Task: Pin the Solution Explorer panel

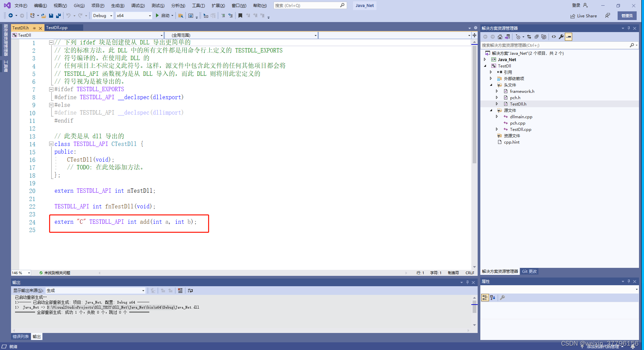Action: tap(629, 28)
